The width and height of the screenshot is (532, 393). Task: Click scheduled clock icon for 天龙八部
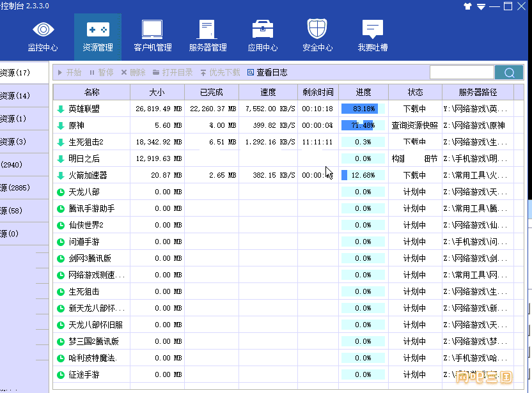[61, 192]
